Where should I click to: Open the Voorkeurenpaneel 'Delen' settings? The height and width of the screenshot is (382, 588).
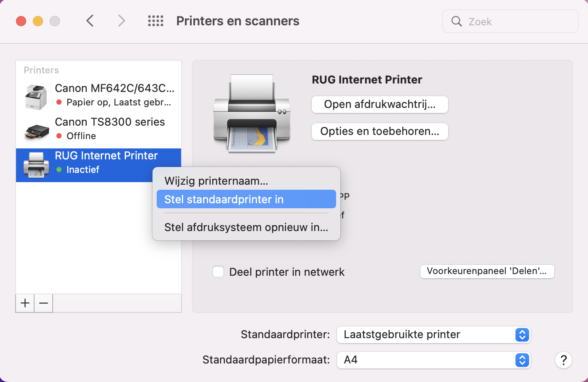click(487, 272)
